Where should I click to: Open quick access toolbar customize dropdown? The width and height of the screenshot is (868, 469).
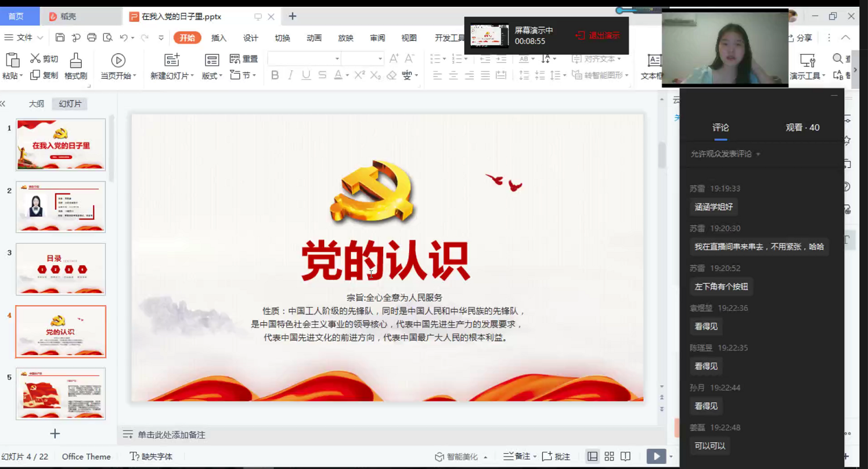click(x=161, y=37)
